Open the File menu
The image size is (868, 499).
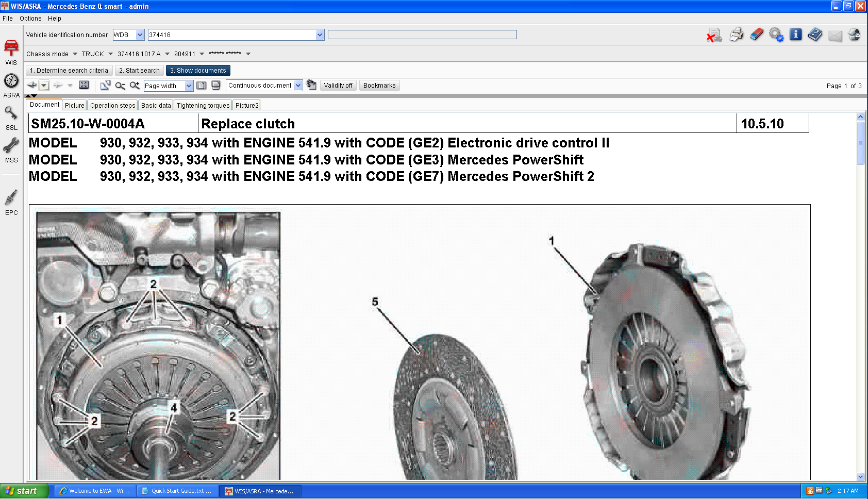click(8, 19)
